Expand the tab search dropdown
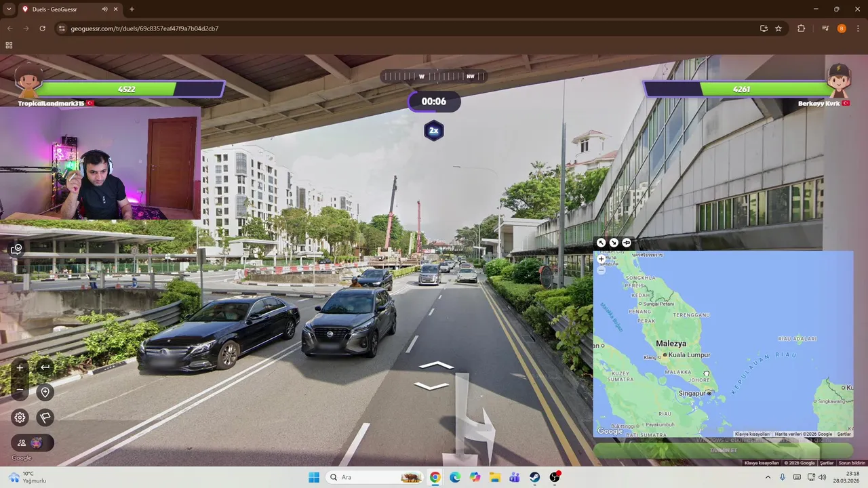868x488 pixels. [x=8, y=9]
